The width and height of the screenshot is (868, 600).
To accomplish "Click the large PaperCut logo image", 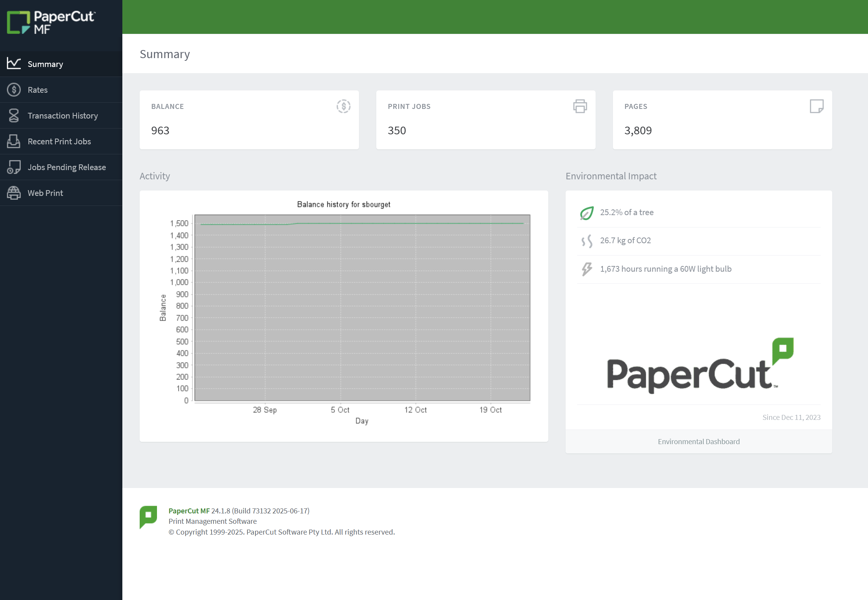I will pos(698,366).
